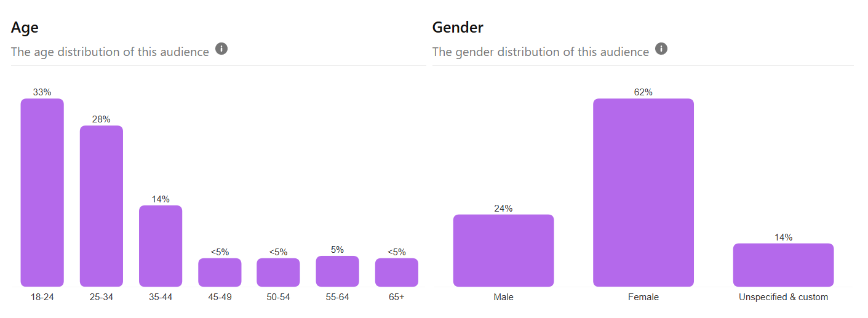The height and width of the screenshot is (318, 868).
Task: Click the 62% label above Female
Action: pos(643,92)
